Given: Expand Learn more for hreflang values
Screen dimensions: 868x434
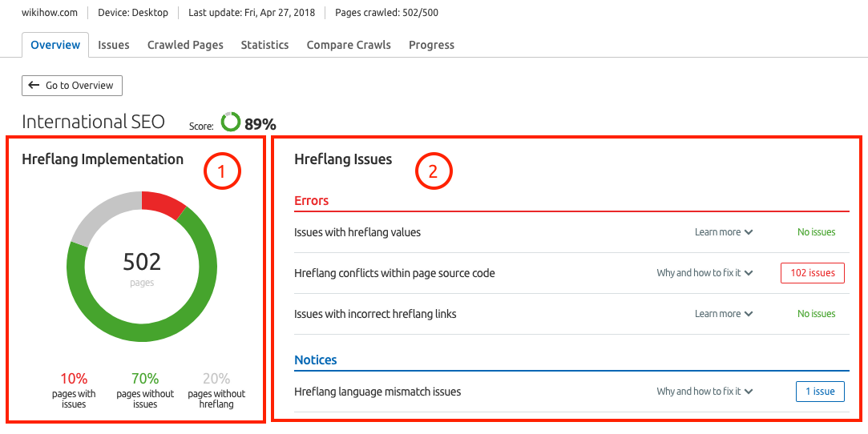Looking at the screenshot, I should (724, 232).
